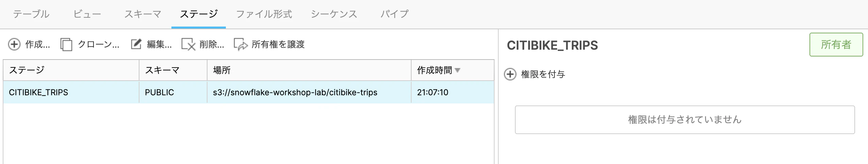Switch to the シーケンス tab
The height and width of the screenshot is (164, 868).
pos(334,14)
